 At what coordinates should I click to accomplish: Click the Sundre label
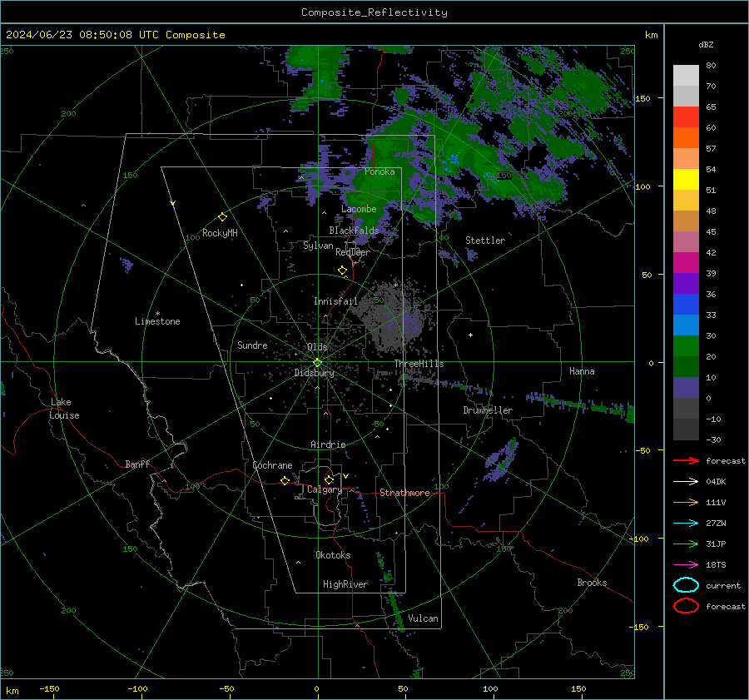coord(252,345)
